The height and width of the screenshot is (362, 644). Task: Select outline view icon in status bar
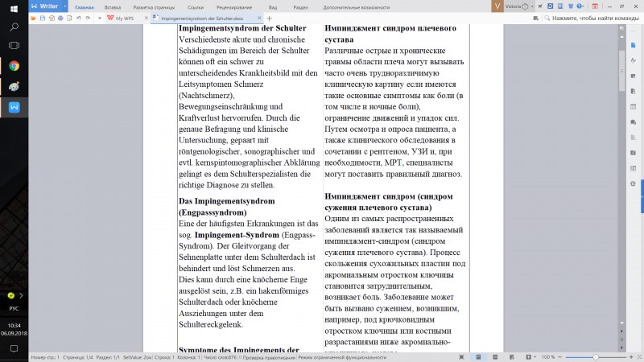[x=495, y=357]
